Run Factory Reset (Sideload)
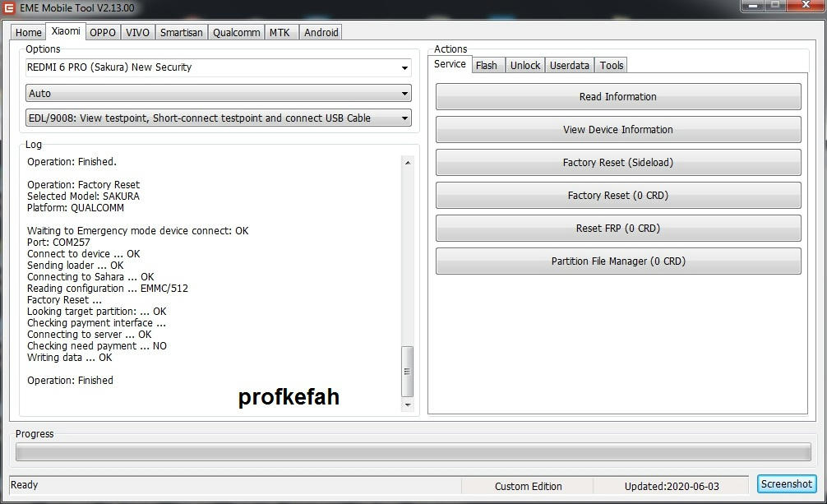Viewport: 827px width, 504px height. click(x=617, y=162)
